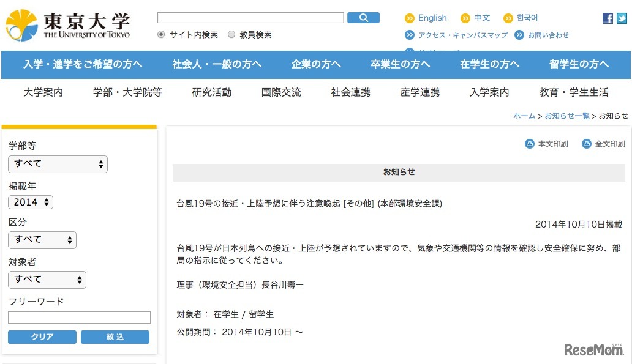Click the arrow icon beside English
This screenshot has height=364, width=632.
click(x=409, y=18)
